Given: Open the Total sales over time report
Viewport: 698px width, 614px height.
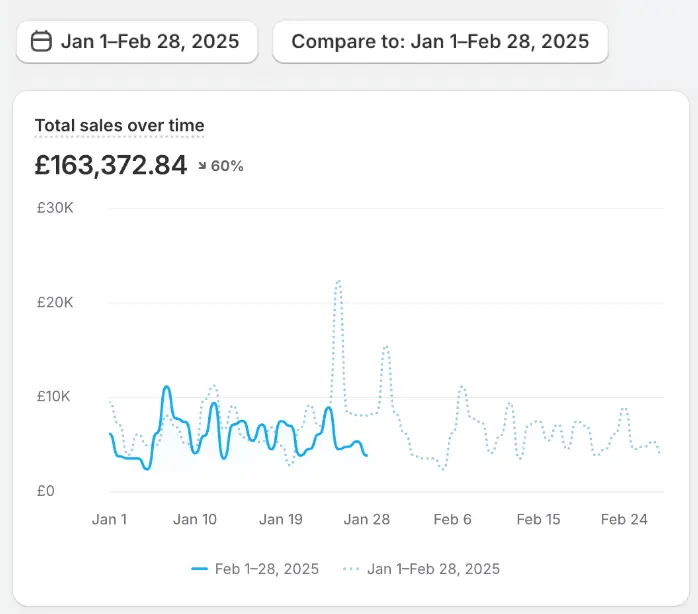Looking at the screenshot, I should pyautogui.click(x=119, y=126).
